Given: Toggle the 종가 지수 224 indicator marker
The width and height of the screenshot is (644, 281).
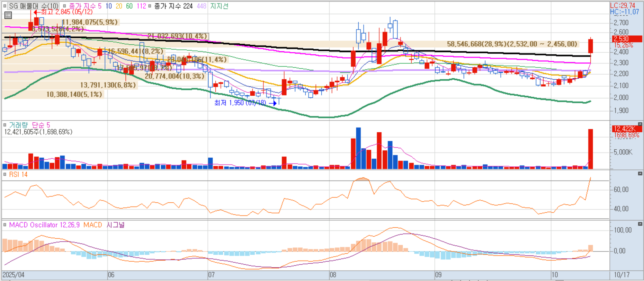Looking at the screenshot, I should [150, 6].
